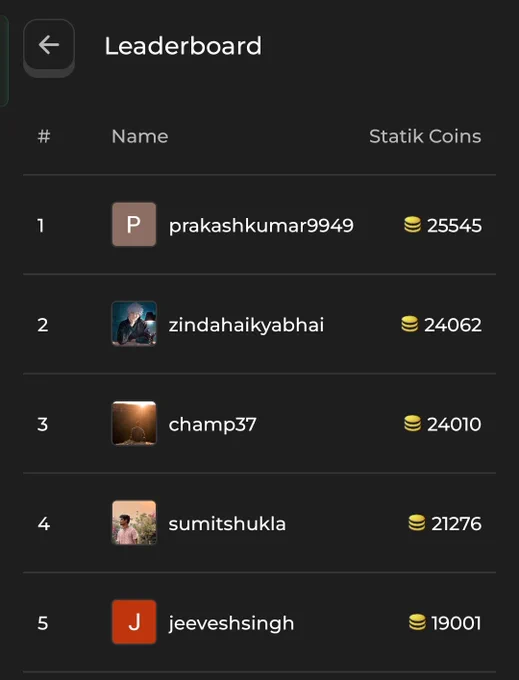Click the coin icon beside 19001
This screenshot has height=680, width=519.
pos(417,622)
